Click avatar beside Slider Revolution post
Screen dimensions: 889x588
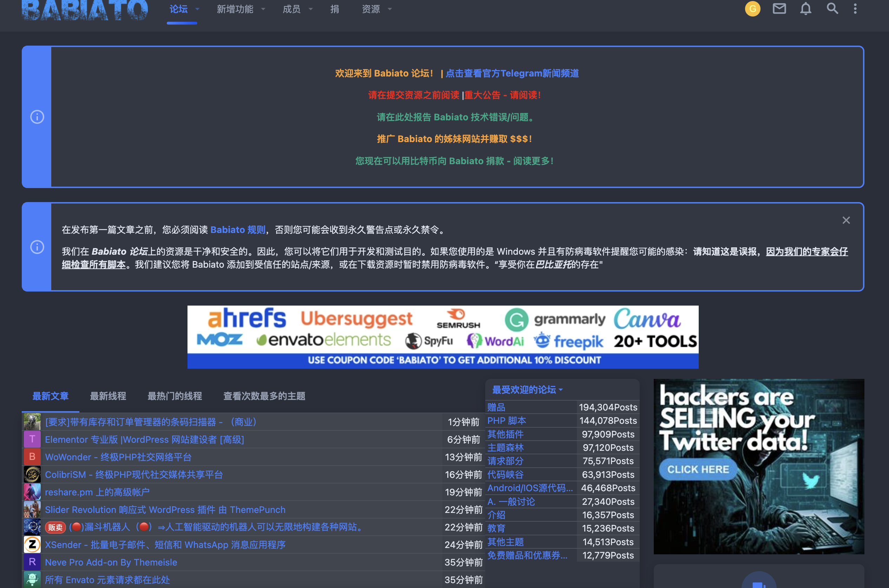[x=32, y=510]
